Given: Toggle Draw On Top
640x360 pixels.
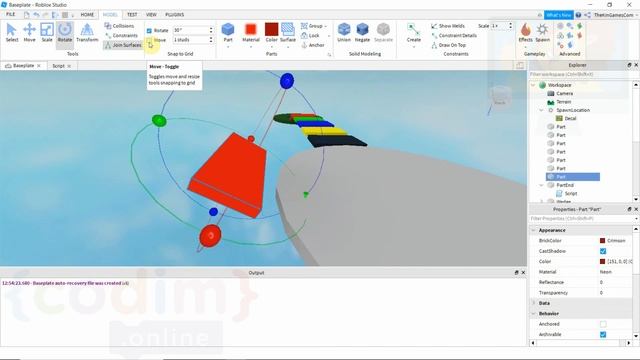Looking at the screenshot, I should coord(449,45).
